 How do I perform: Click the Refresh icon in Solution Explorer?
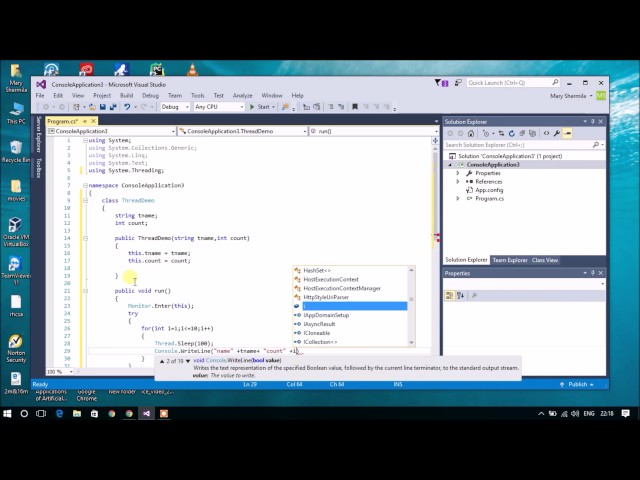(x=511, y=133)
